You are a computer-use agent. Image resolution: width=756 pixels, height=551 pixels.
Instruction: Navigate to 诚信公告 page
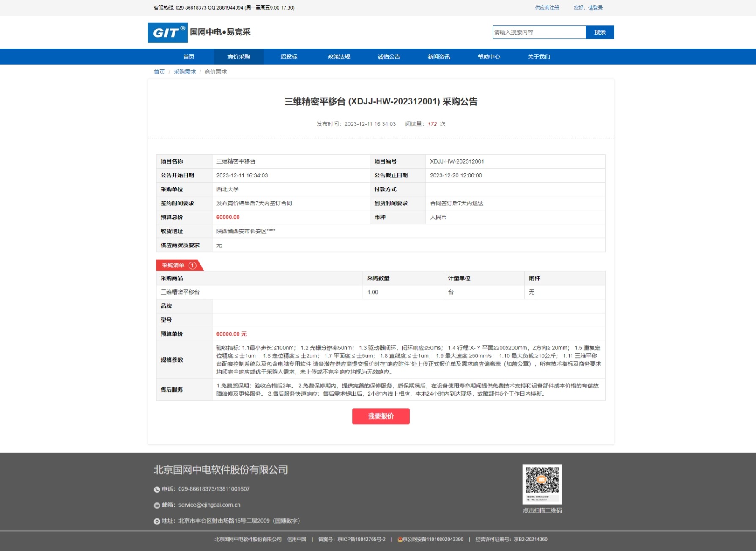pyautogui.click(x=389, y=57)
